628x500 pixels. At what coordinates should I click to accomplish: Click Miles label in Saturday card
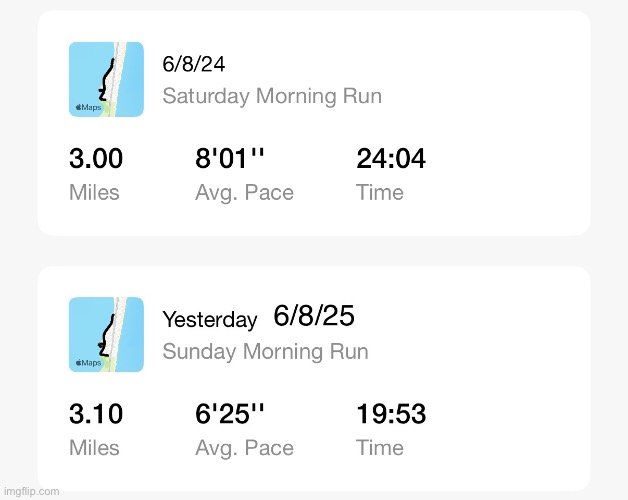[x=94, y=192]
